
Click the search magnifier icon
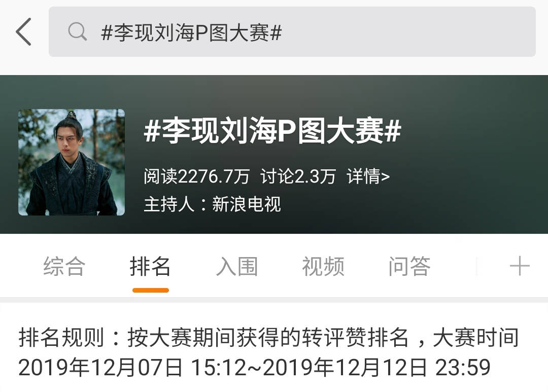(x=77, y=32)
